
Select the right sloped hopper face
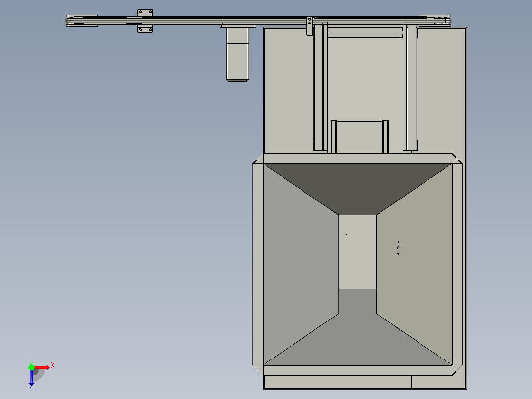[414, 265]
